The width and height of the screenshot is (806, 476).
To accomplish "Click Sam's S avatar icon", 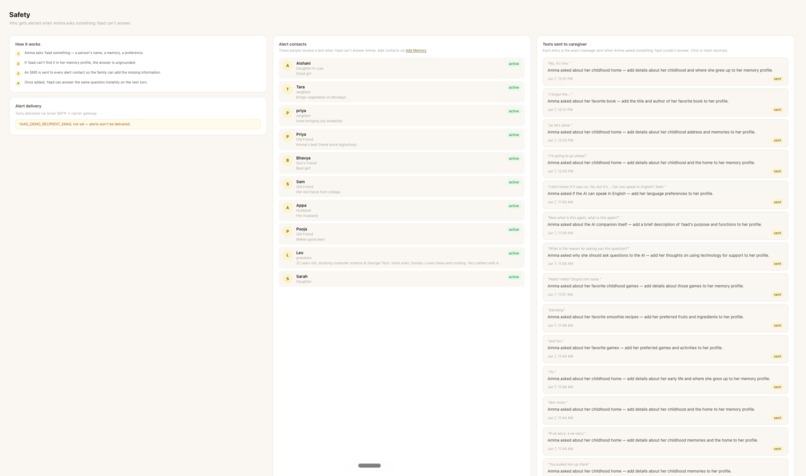I will click(287, 184).
